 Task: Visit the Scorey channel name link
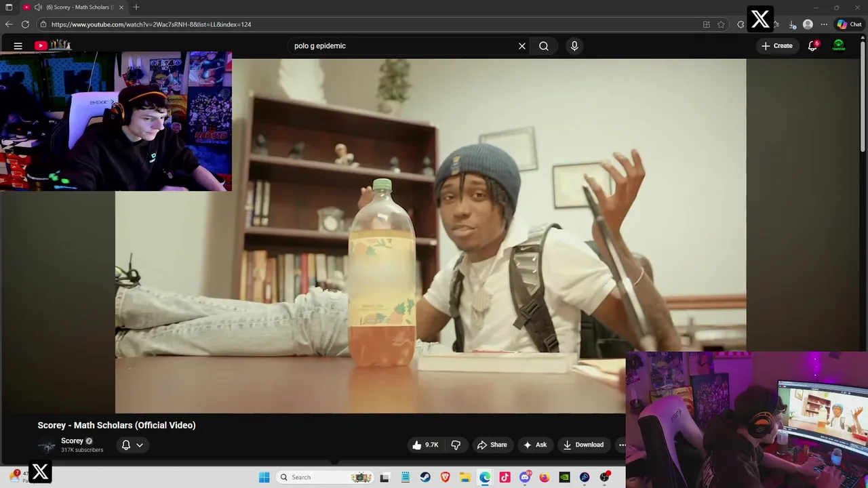coord(72,441)
